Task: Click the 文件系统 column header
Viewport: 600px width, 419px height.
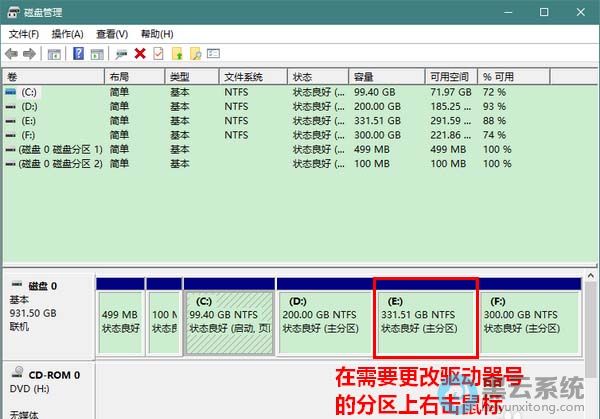Action: [243, 77]
